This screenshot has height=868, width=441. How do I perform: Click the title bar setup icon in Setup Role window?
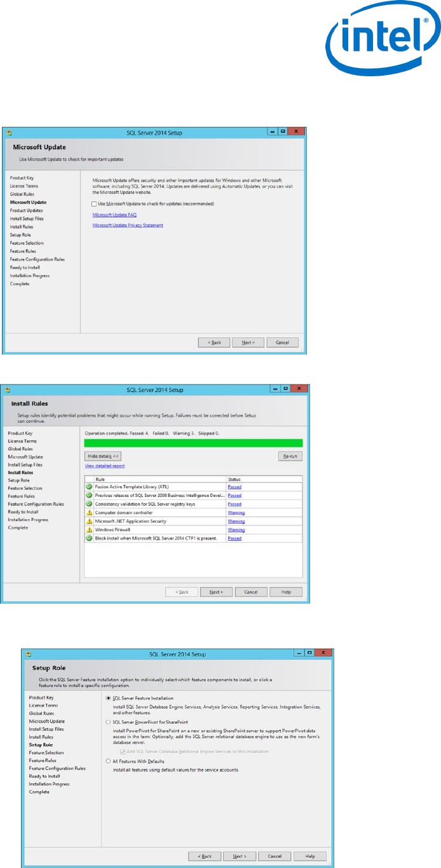click(28, 653)
